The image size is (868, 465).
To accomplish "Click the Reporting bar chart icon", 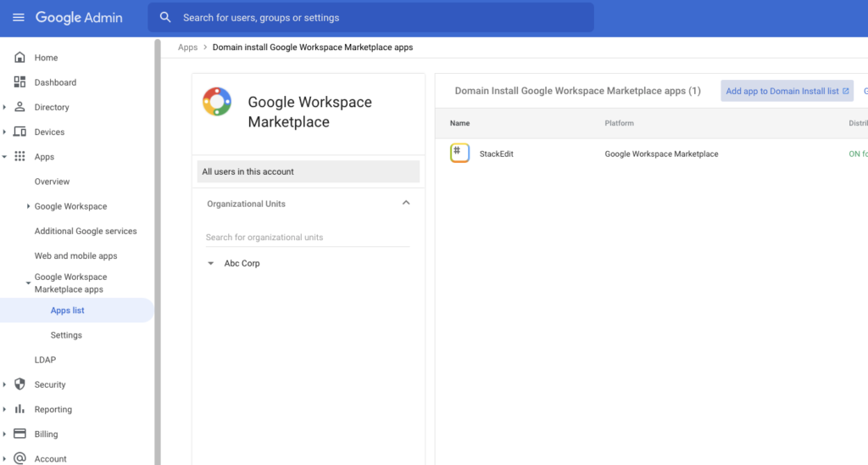I will (20, 409).
